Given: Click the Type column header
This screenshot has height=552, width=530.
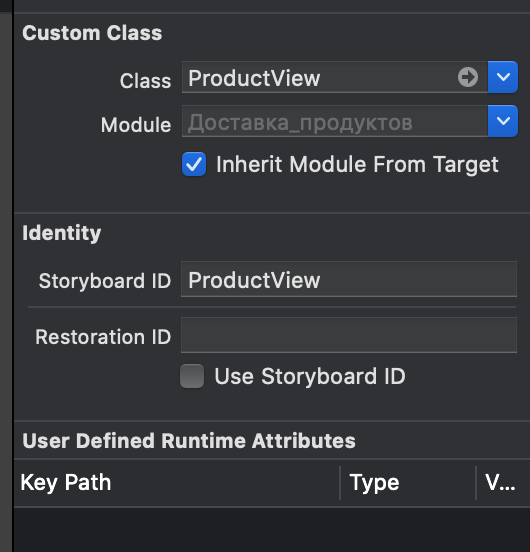Looking at the screenshot, I should tap(374, 482).
